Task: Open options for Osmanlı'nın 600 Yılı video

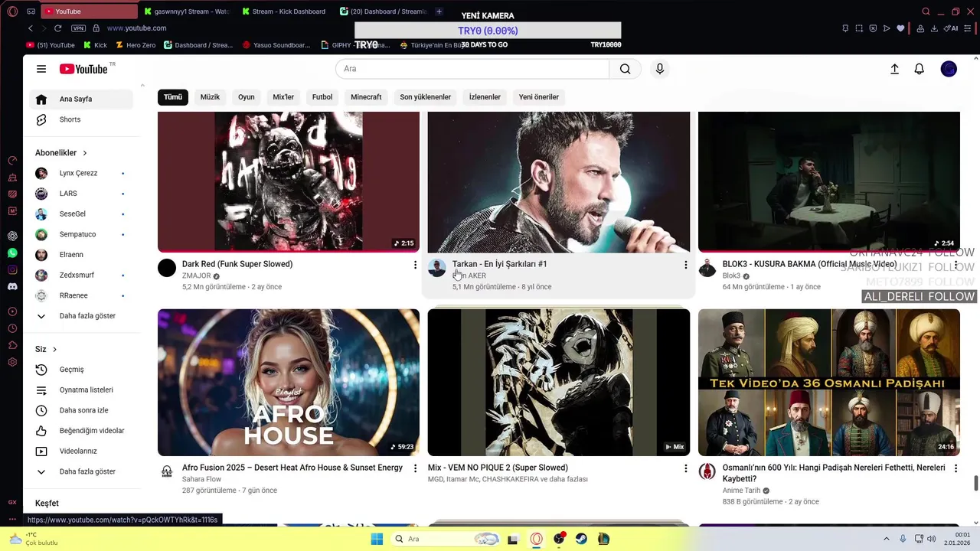Action: click(955, 468)
